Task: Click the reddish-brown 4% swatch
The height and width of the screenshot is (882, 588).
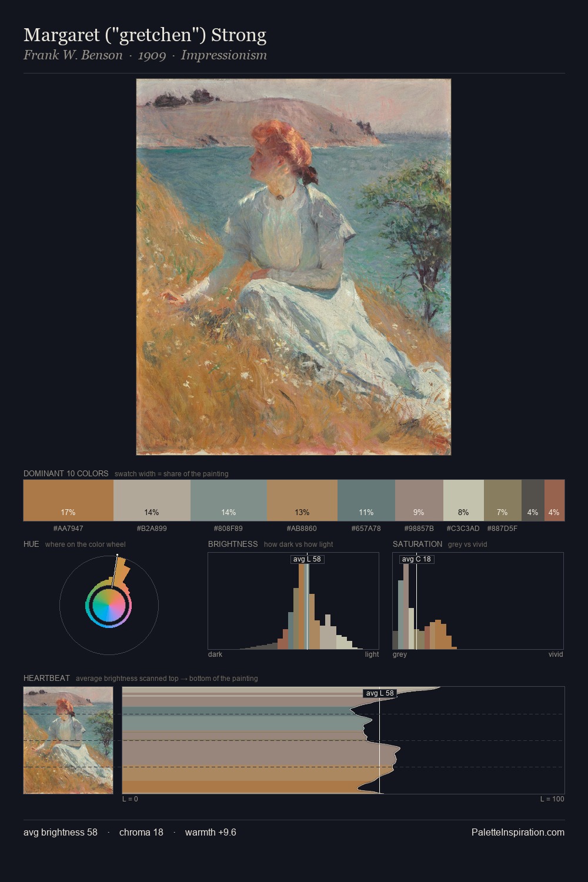Action: point(554,500)
